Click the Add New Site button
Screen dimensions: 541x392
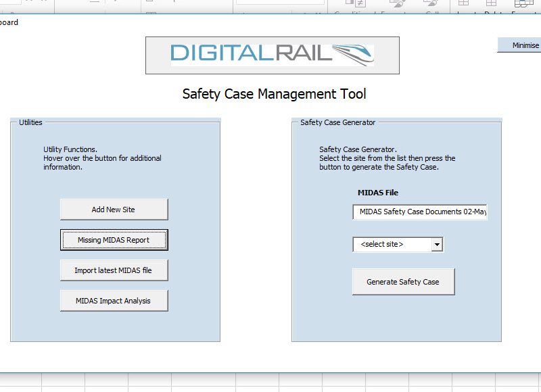click(114, 210)
